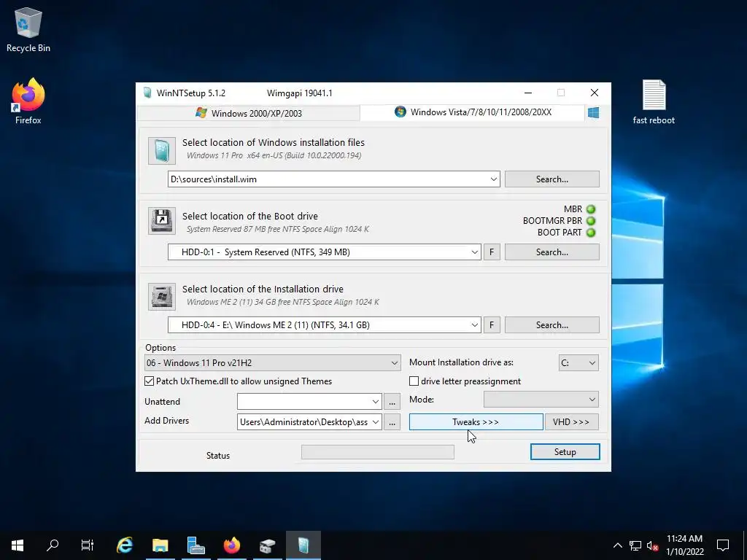Browse for drivers folder with ... button
This screenshot has height=560, width=747.
tap(392, 422)
